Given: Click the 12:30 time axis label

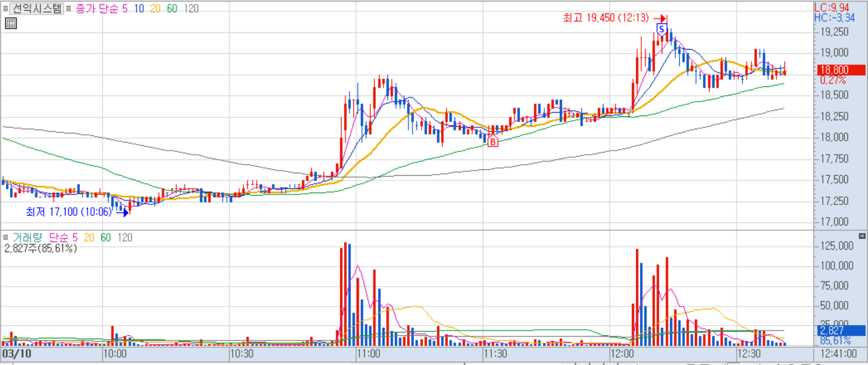Looking at the screenshot, I should coord(749,354).
